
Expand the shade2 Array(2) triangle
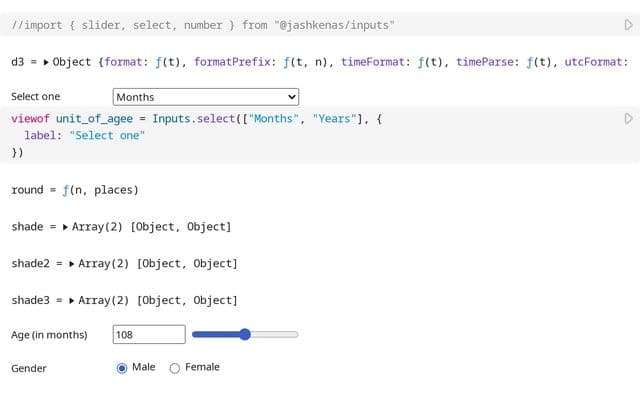[72, 264]
